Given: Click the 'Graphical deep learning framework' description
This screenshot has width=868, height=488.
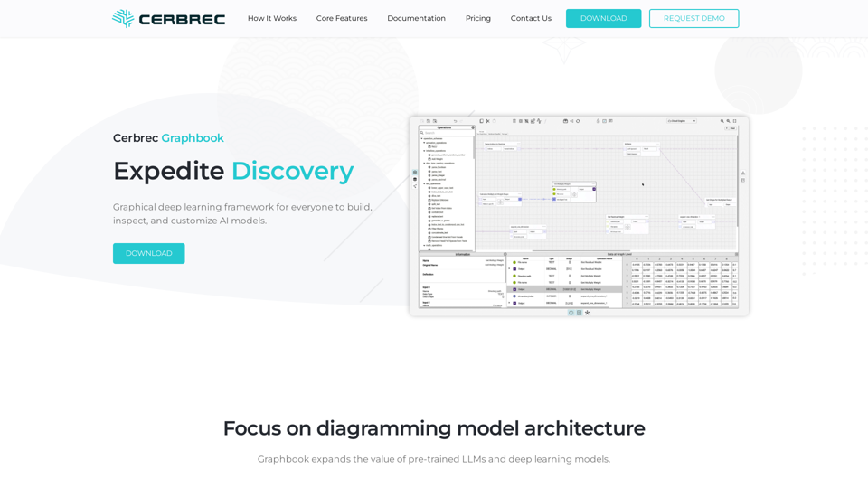Looking at the screenshot, I should click(x=242, y=213).
